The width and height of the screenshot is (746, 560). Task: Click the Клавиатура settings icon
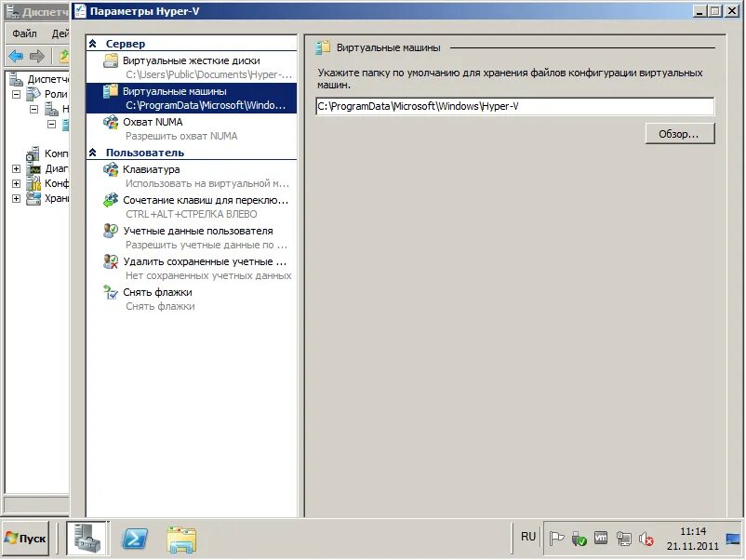point(111,169)
